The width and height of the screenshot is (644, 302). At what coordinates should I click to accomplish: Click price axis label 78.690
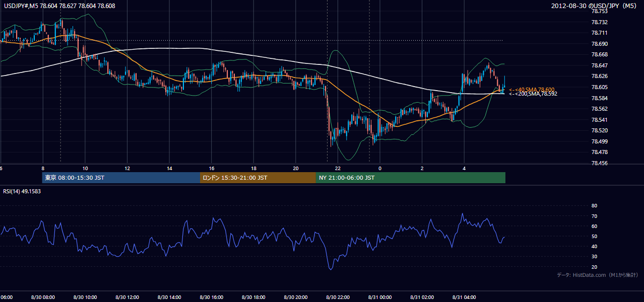click(x=599, y=44)
